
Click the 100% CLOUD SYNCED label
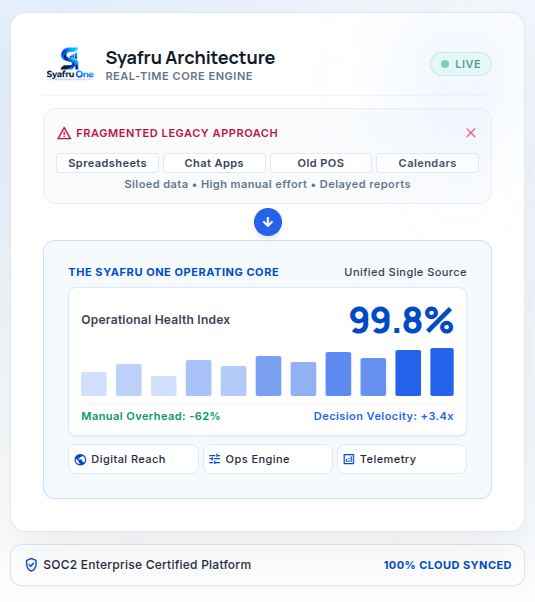(447, 565)
